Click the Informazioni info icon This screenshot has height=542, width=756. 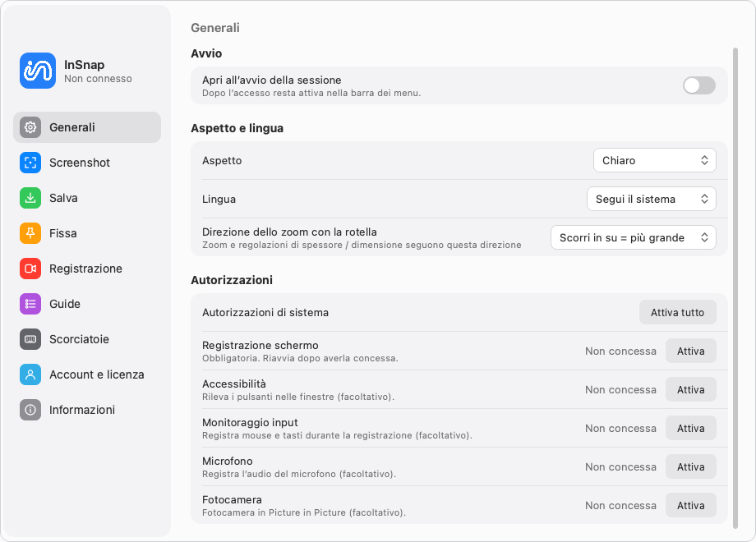coord(30,410)
